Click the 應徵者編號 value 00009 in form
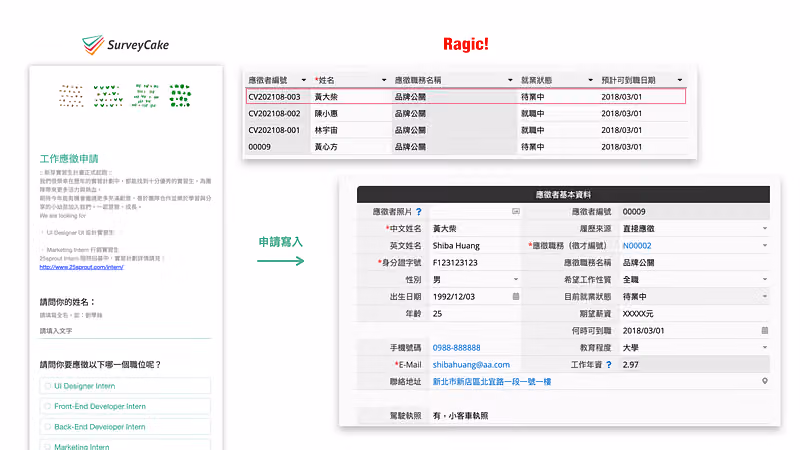The width and height of the screenshot is (800, 450). pos(634,212)
